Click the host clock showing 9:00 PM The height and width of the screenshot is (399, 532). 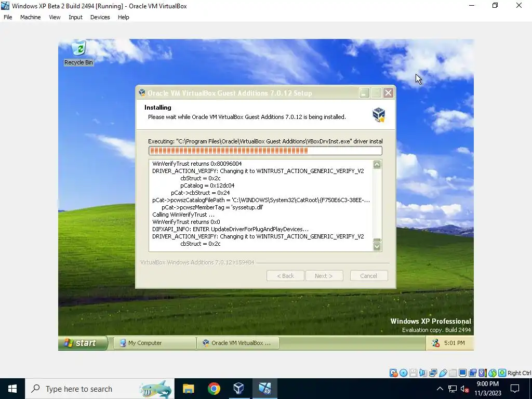point(487,389)
